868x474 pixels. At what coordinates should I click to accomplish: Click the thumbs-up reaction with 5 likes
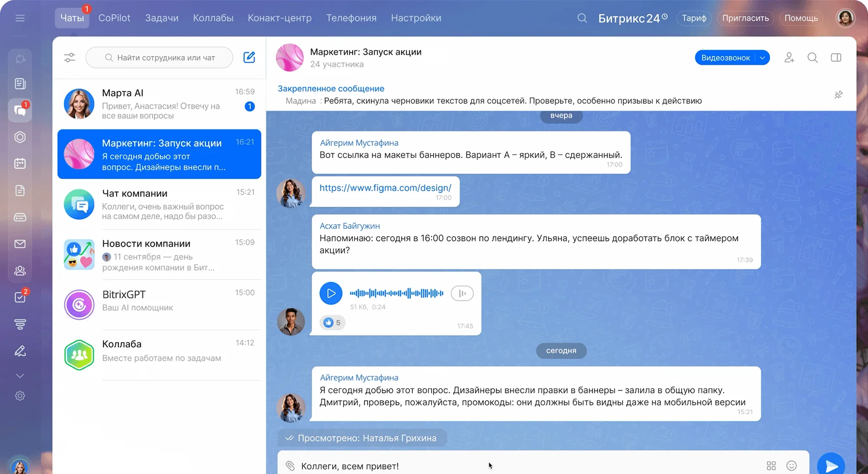pos(333,323)
